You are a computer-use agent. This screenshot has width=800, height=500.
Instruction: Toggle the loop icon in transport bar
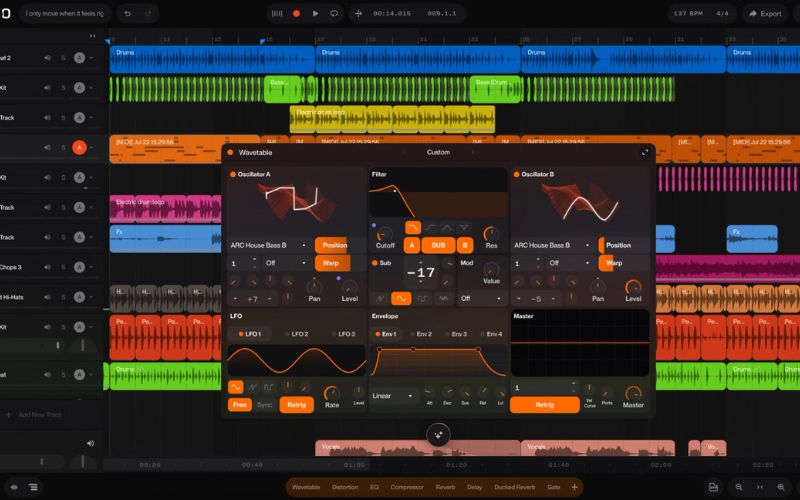[x=334, y=14]
